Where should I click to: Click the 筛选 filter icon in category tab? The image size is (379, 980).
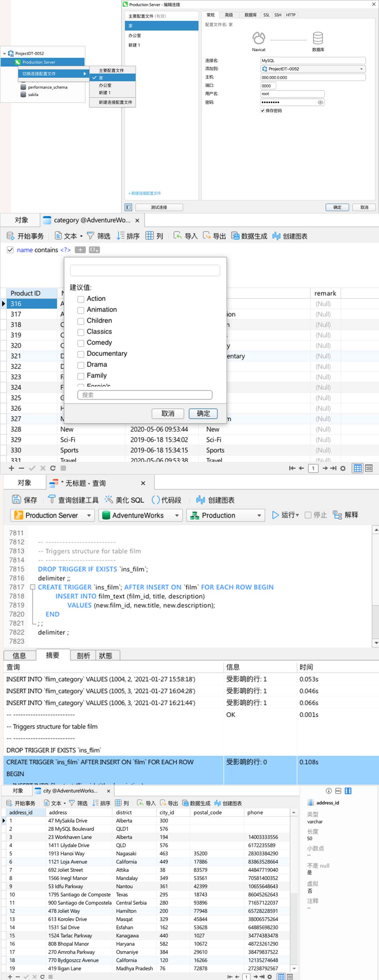pyautogui.click(x=90, y=236)
